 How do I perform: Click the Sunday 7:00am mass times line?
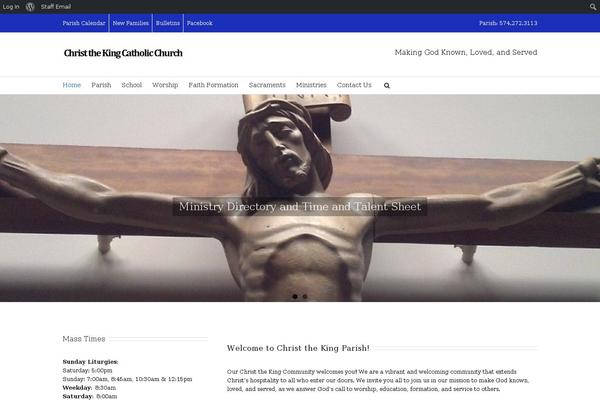pos(127,379)
